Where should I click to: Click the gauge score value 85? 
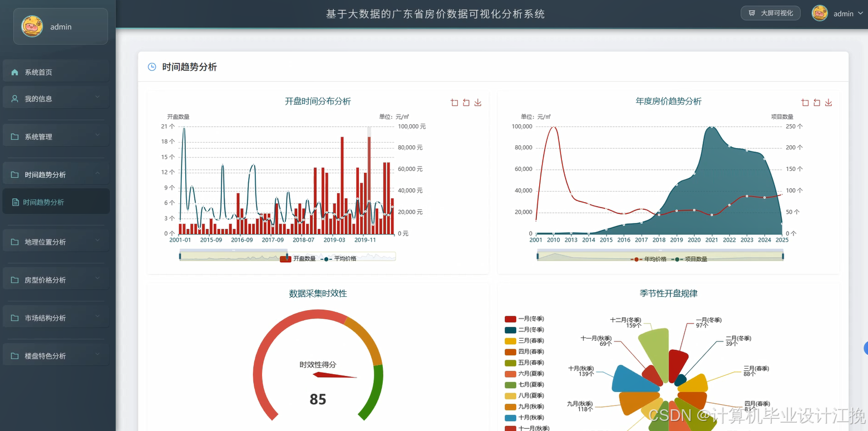(x=318, y=399)
